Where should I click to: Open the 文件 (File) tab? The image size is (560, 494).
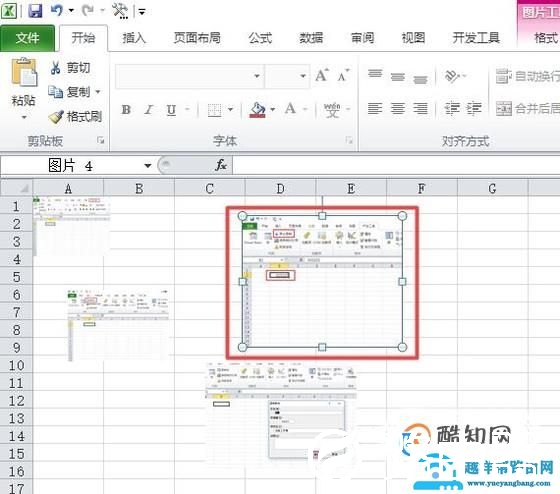(x=28, y=38)
